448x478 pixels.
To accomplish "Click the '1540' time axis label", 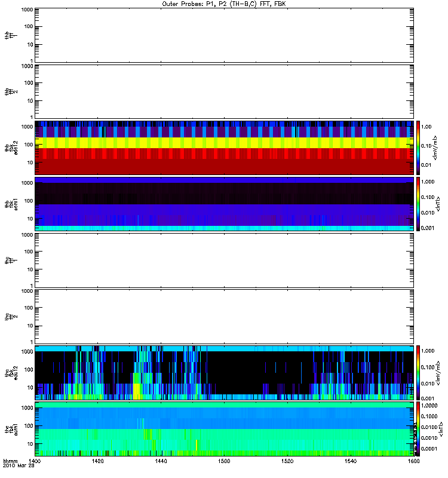I will (x=351, y=461).
